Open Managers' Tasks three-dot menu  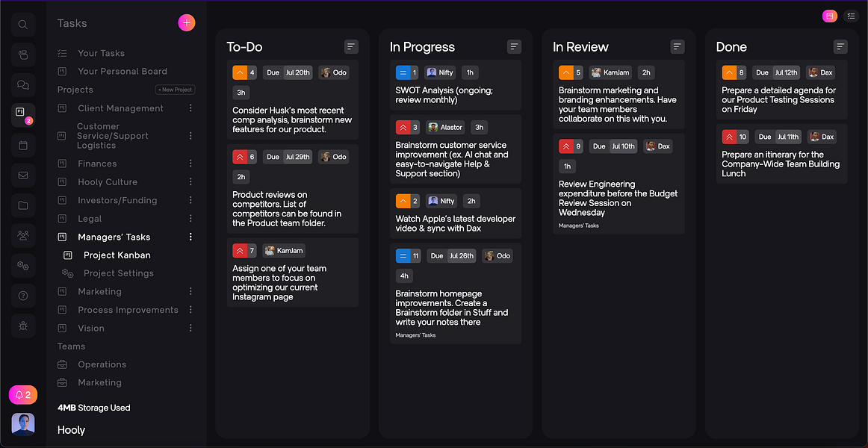pos(190,237)
